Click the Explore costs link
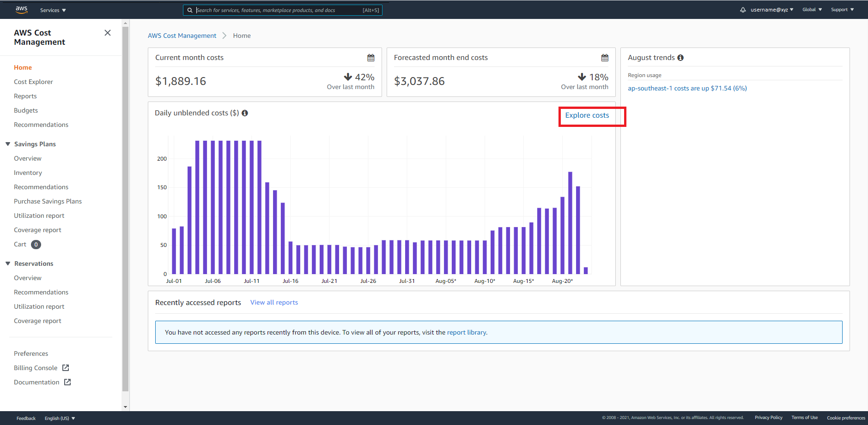This screenshot has height=425, width=868. pyautogui.click(x=587, y=115)
